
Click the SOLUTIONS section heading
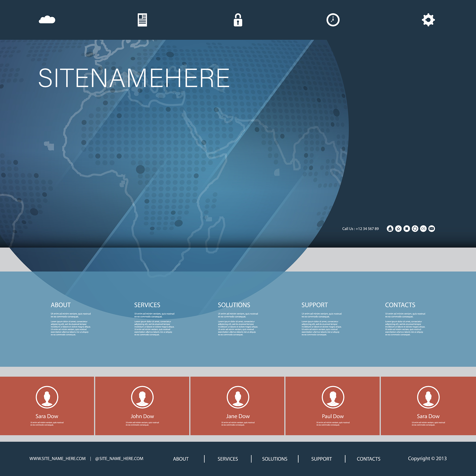click(x=234, y=305)
